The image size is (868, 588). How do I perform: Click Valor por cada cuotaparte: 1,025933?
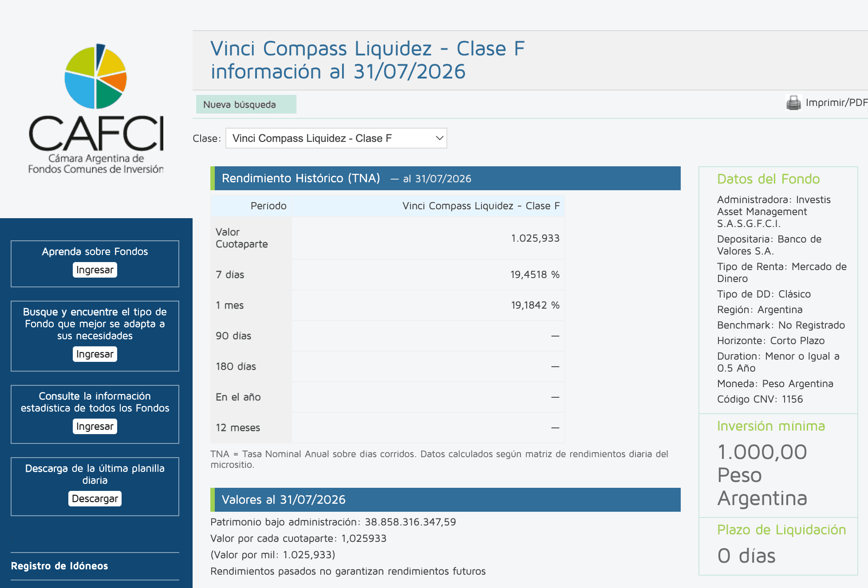pos(299,538)
